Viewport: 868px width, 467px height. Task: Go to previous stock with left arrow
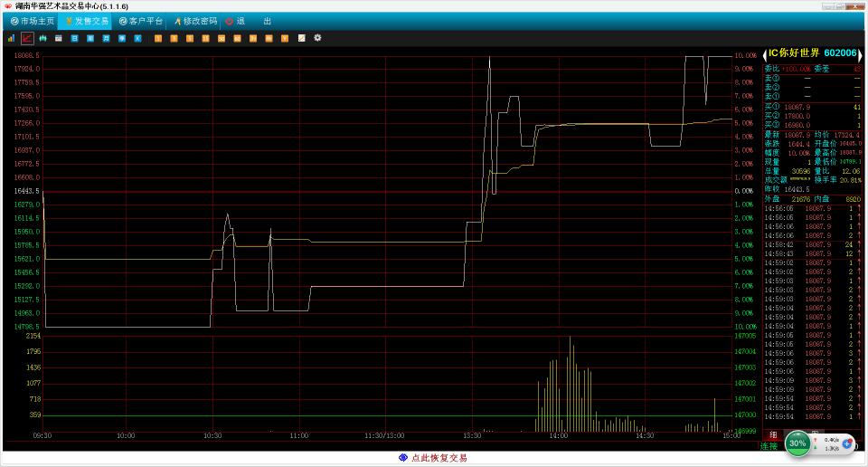[764, 53]
